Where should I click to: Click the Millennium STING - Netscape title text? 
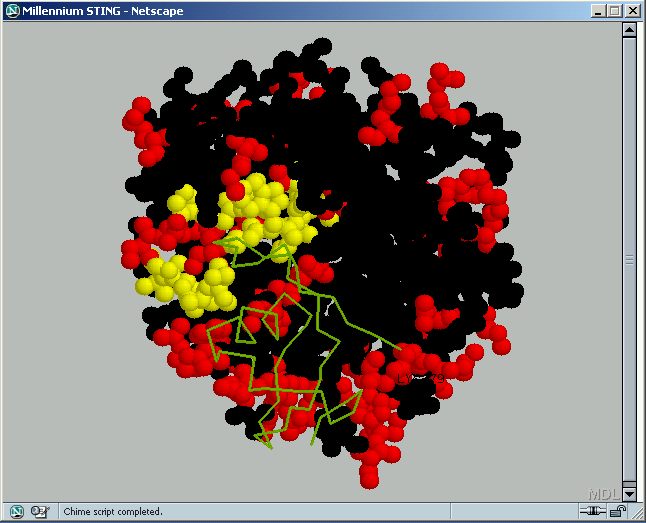tap(103, 11)
